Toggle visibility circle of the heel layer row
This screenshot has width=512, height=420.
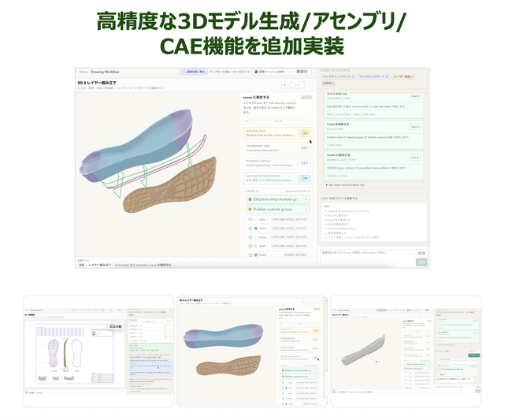click(250, 246)
